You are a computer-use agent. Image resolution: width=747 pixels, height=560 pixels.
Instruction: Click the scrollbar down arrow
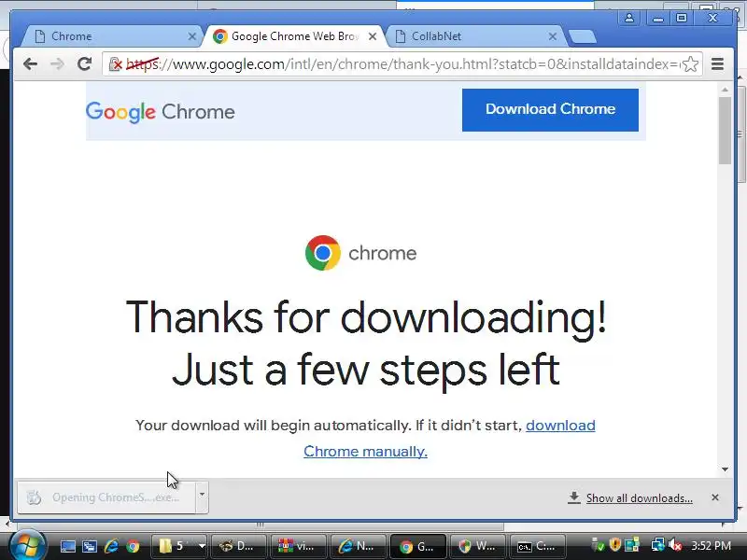726,469
